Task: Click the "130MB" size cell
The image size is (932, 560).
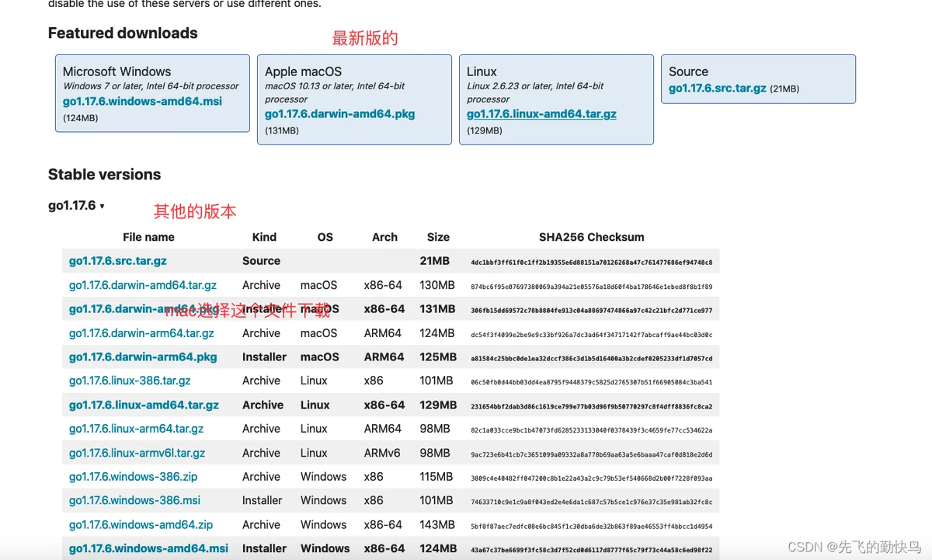Action: (437, 285)
